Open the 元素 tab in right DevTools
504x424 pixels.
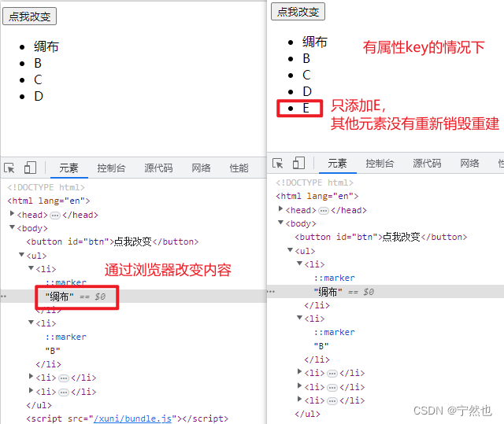click(x=337, y=164)
